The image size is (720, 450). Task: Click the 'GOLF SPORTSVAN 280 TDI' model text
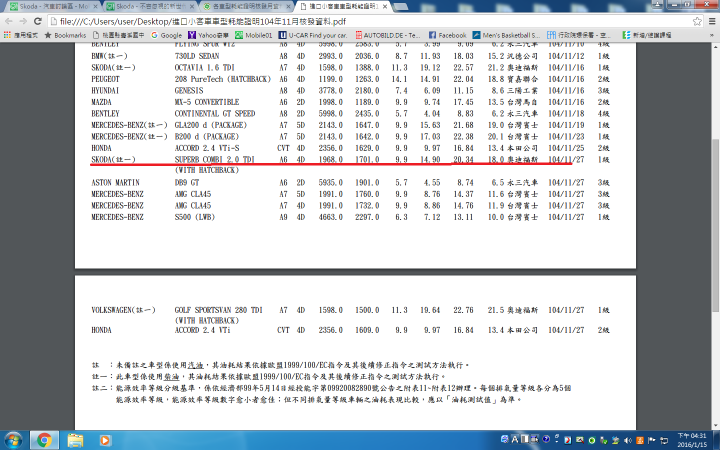pos(218,310)
